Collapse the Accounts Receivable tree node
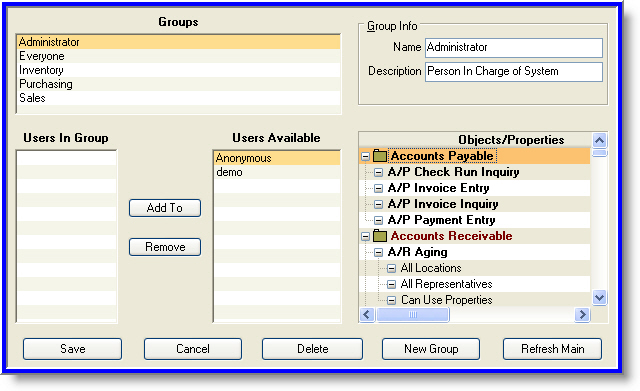The image size is (640, 391). (x=365, y=236)
